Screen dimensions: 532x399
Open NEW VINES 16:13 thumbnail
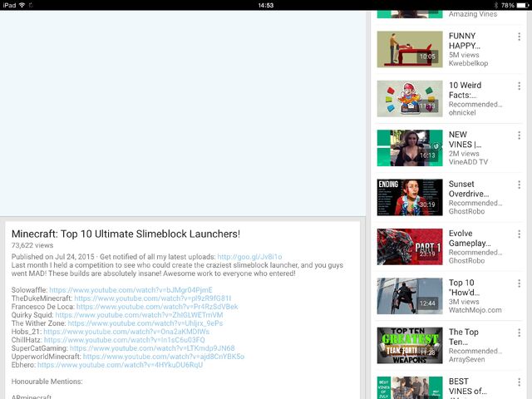click(x=410, y=148)
